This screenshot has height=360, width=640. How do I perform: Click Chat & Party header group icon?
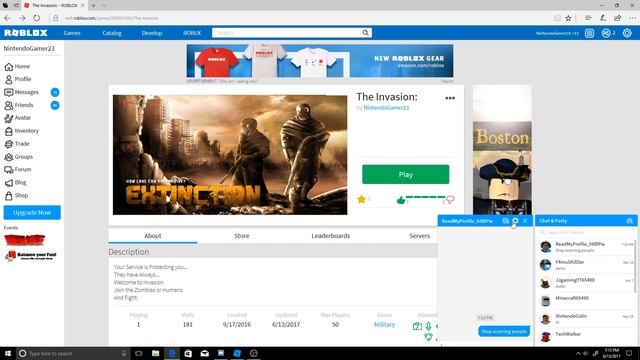629,221
